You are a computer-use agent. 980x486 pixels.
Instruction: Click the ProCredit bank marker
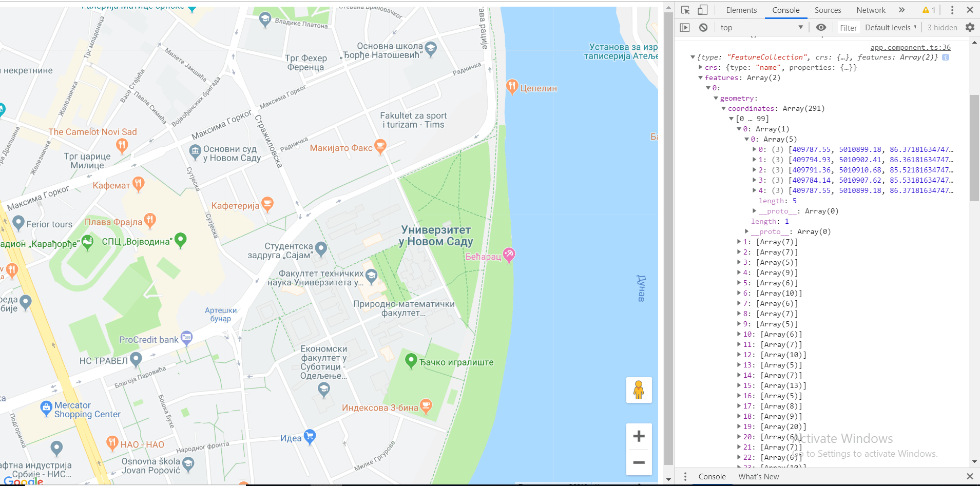coord(187,338)
